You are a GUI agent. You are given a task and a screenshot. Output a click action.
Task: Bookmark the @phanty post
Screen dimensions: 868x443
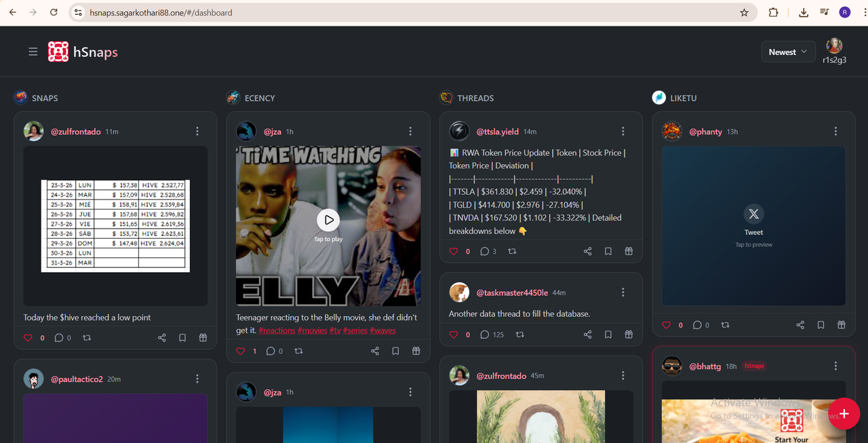(x=821, y=325)
